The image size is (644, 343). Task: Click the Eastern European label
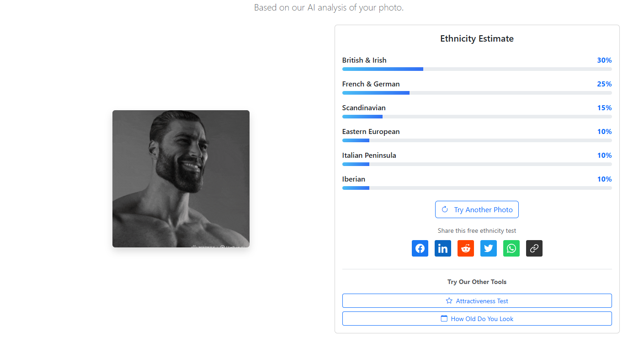coord(371,132)
